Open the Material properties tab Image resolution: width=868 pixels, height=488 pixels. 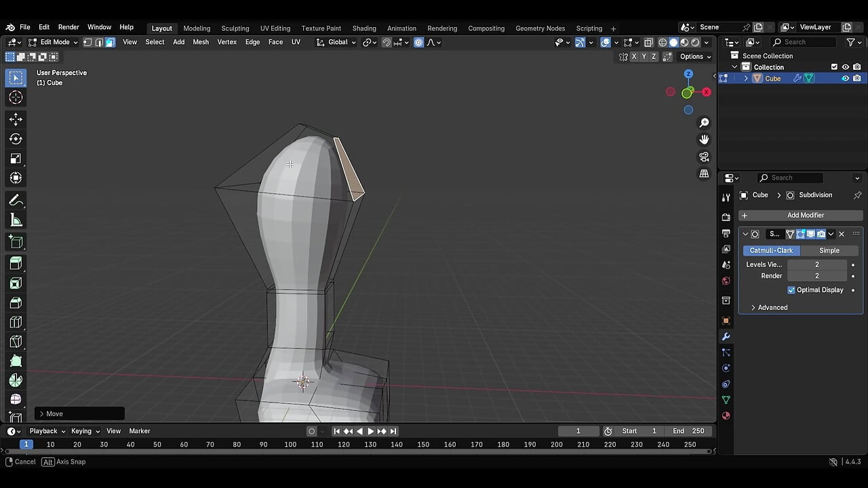click(x=726, y=415)
